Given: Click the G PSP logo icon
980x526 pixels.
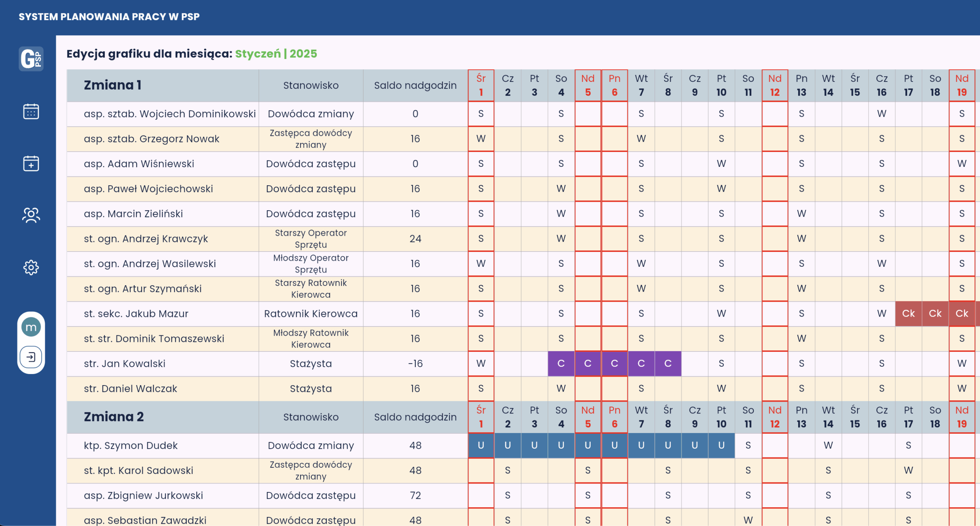Looking at the screenshot, I should (31, 59).
